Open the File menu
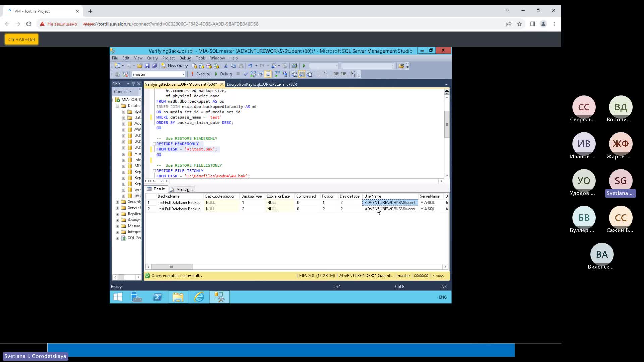Screen dimensions: 644x362 point(115,58)
